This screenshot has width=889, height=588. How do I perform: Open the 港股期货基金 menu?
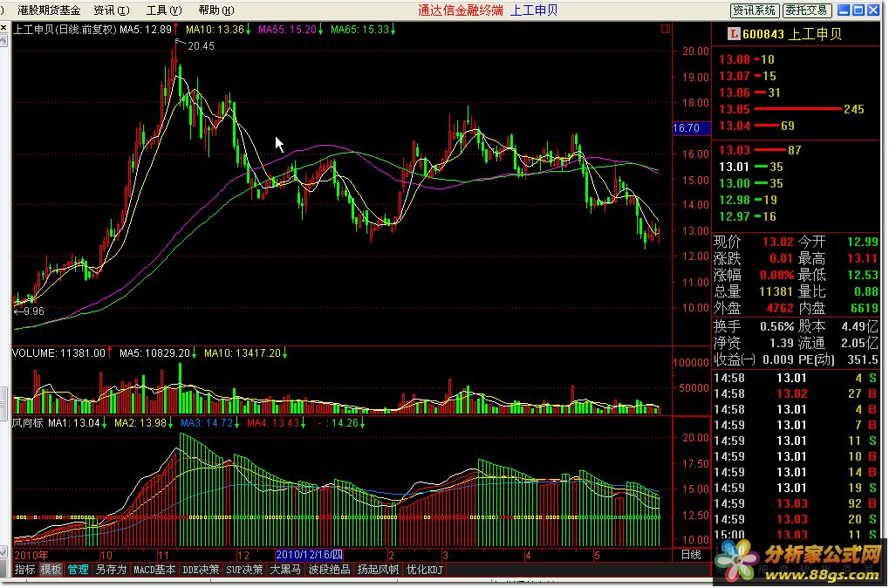tap(49, 10)
